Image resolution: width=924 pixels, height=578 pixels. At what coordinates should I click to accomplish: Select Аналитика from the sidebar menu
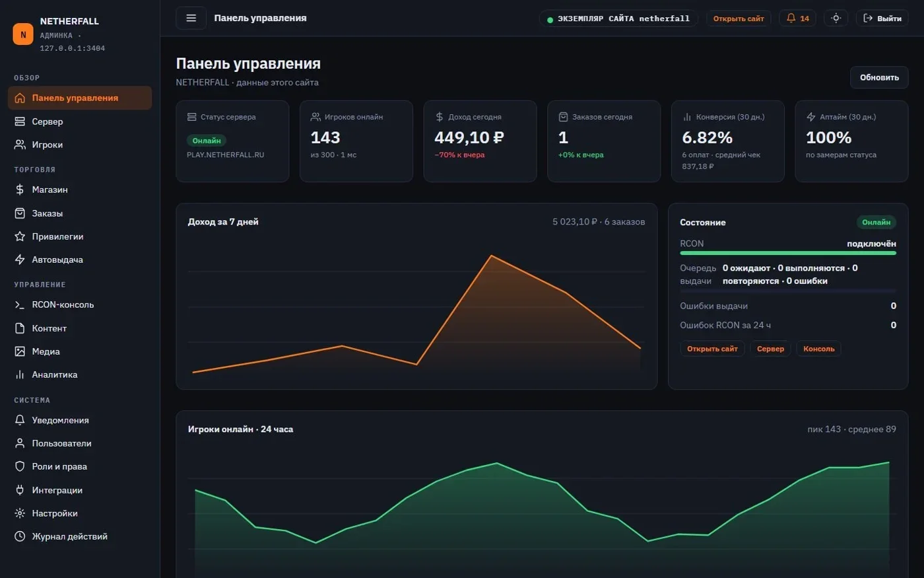tap(80, 375)
